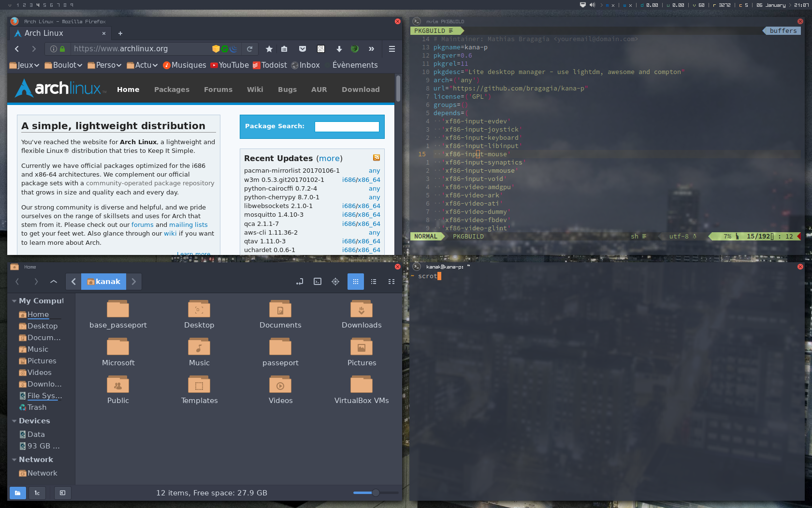Open the VirtualBox VMs folder
Viewport: 812px width, 508px height.
click(x=362, y=391)
